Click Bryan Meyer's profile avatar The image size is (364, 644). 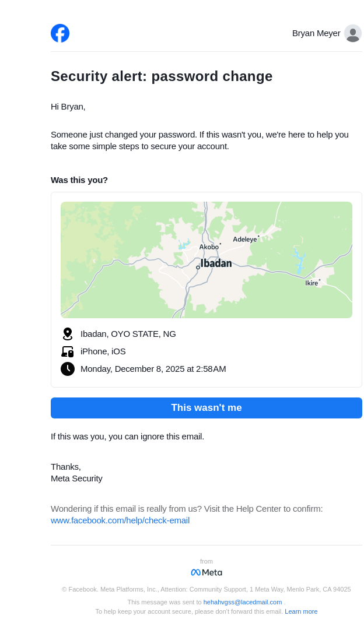point(352,33)
